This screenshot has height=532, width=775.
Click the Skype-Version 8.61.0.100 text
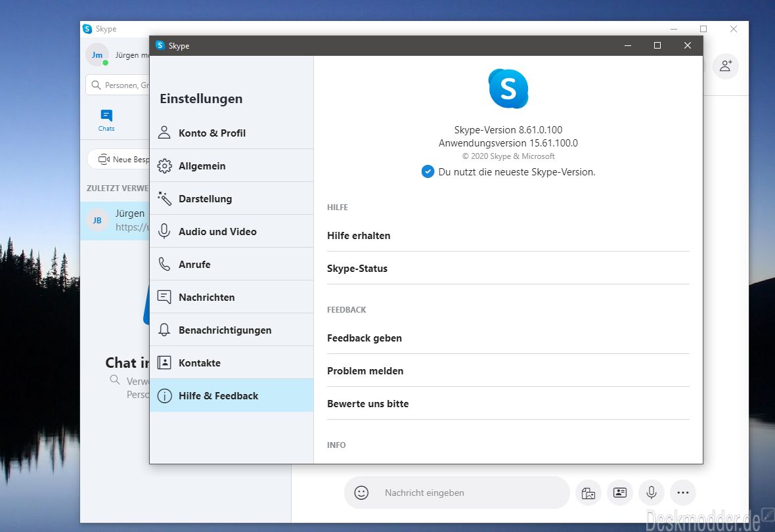(x=508, y=129)
